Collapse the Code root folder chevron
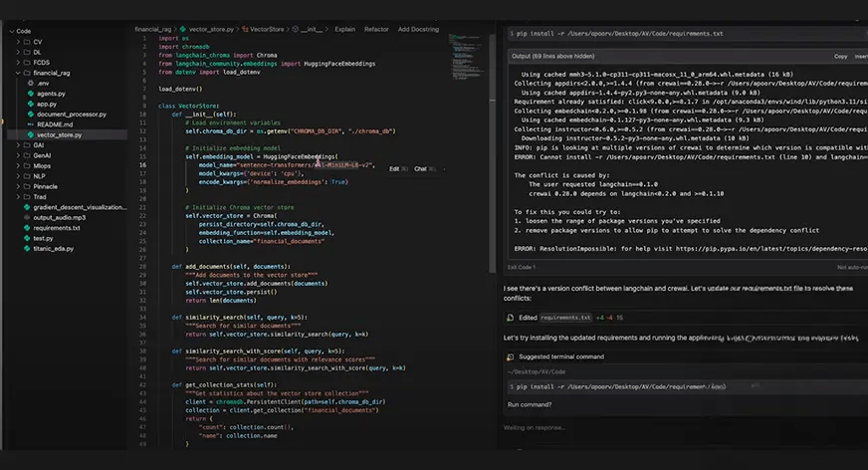 tap(12, 31)
